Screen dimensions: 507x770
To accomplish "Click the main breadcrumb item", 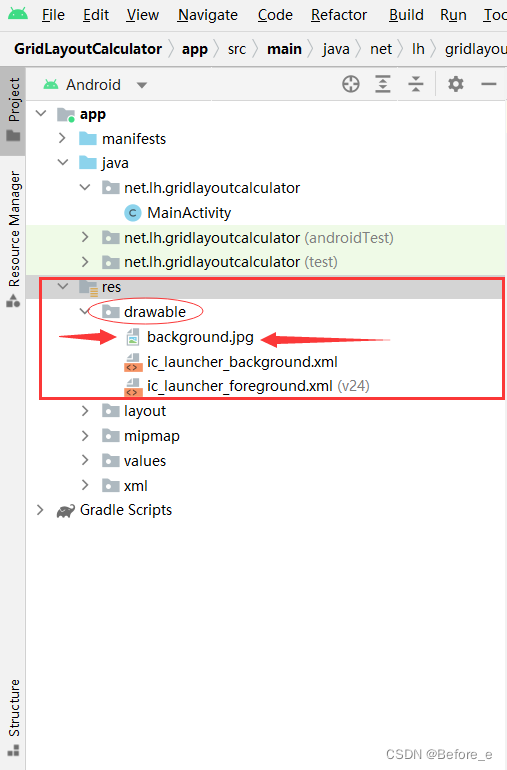I will tap(284, 49).
